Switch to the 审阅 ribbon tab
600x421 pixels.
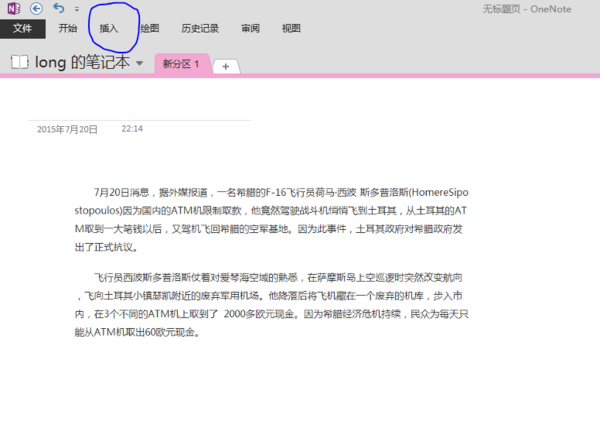tap(250, 28)
